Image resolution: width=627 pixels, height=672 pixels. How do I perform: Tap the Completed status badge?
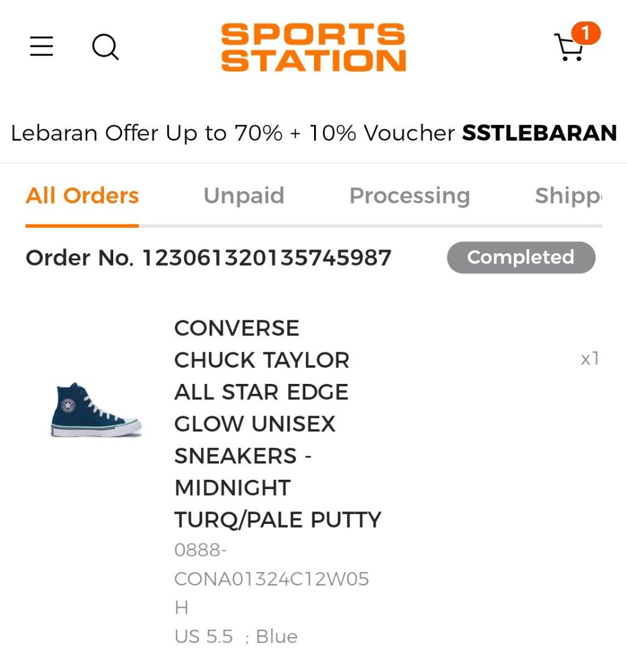521,258
